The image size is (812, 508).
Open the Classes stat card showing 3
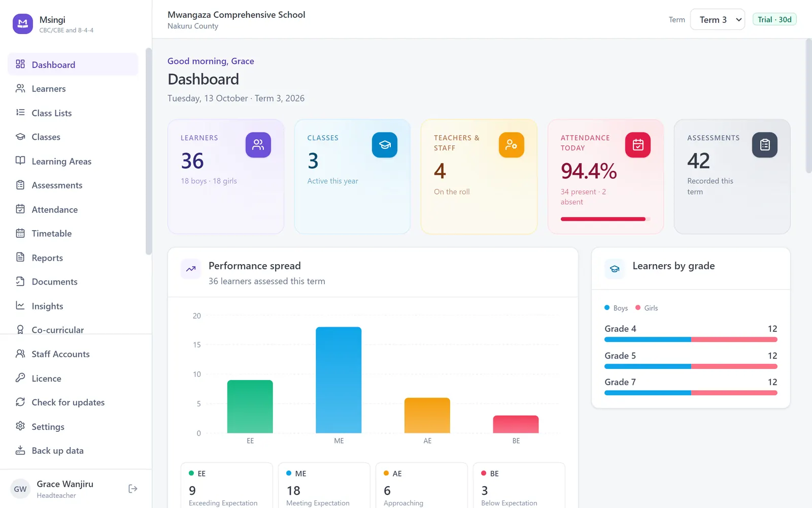click(352, 177)
